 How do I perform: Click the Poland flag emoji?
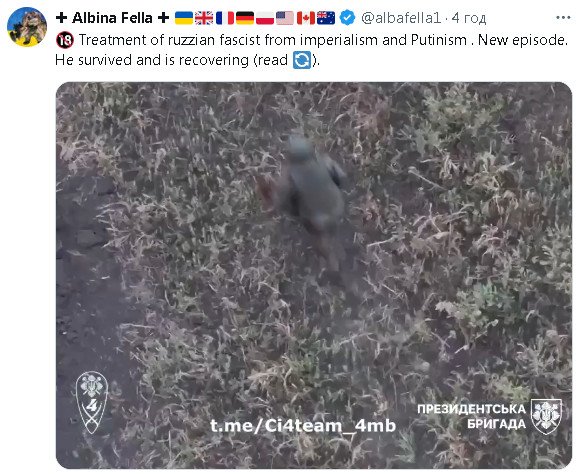pyautogui.click(x=265, y=18)
